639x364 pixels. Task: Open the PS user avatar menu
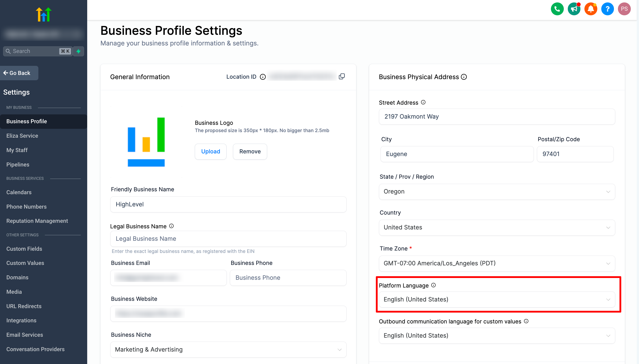[x=624, y=9]
